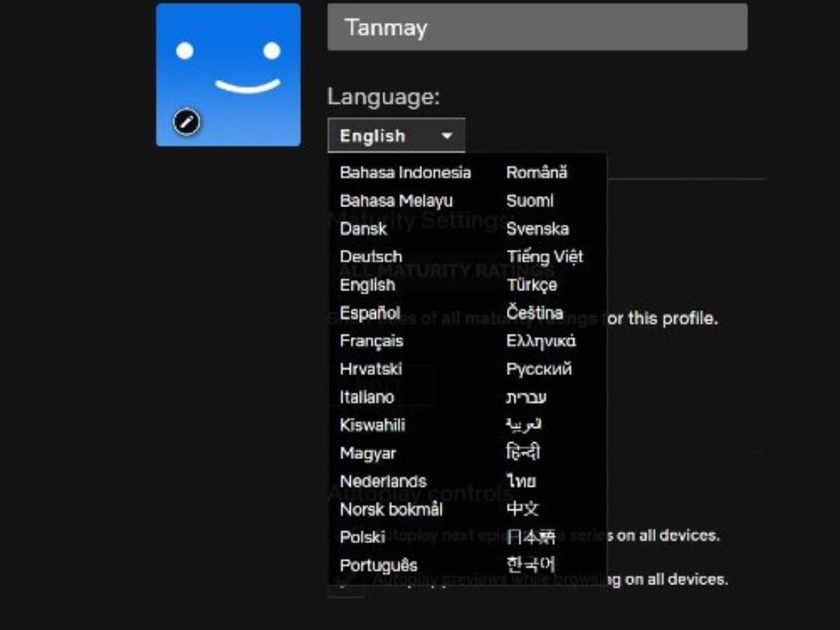
Task: Choose Italiano language option
Action: click(x=367, y=397)
